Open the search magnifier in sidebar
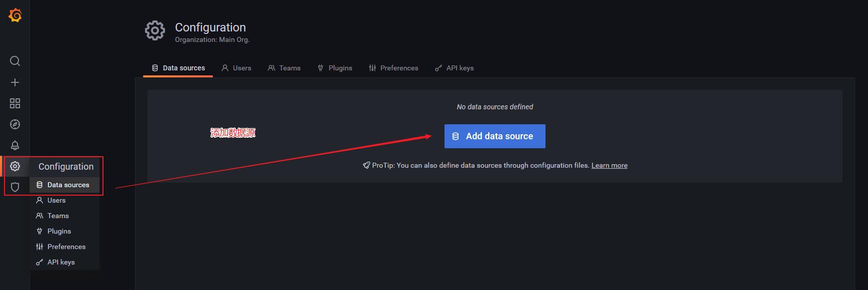 (15, 61)
